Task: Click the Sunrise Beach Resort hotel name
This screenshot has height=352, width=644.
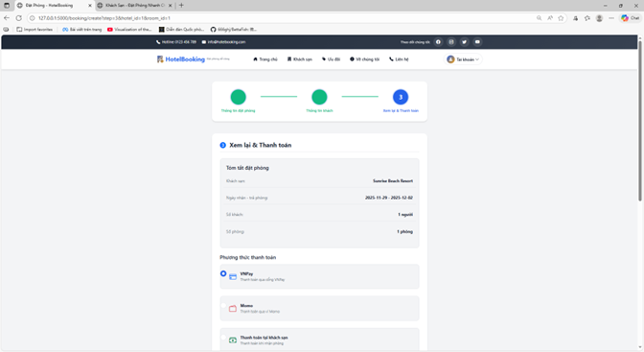Action: point(393,181)
